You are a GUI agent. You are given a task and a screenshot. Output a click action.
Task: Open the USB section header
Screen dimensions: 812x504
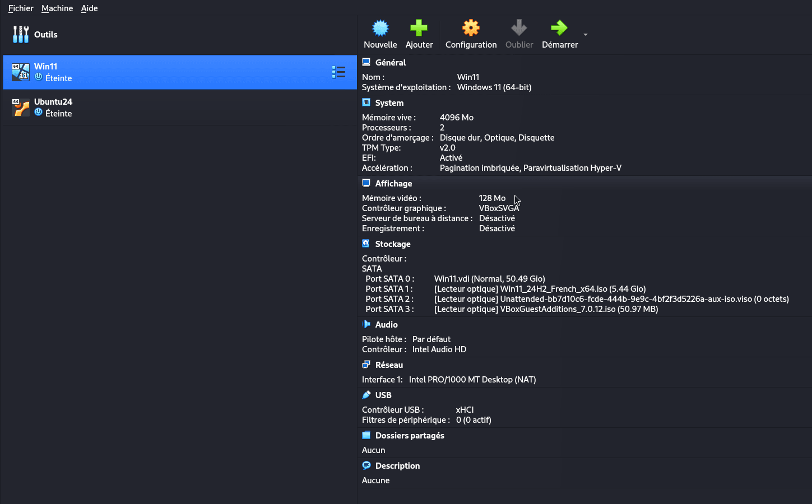point(383,395)
